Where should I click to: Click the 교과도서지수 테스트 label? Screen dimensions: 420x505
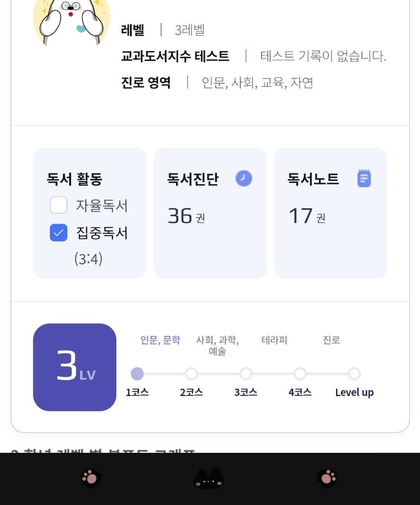coord(175,56)
